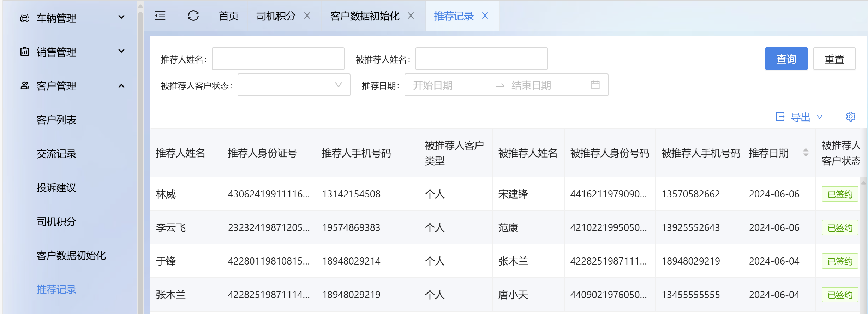Open the 导出 export dropdown
This screenshot has width=868, height=314.
800,117
